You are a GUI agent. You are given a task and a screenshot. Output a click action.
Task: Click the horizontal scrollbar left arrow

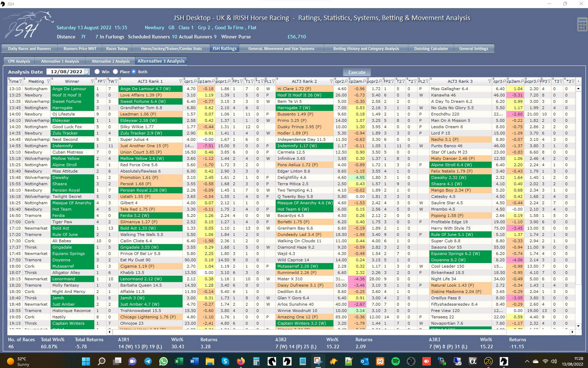click(x=109, y=332)
